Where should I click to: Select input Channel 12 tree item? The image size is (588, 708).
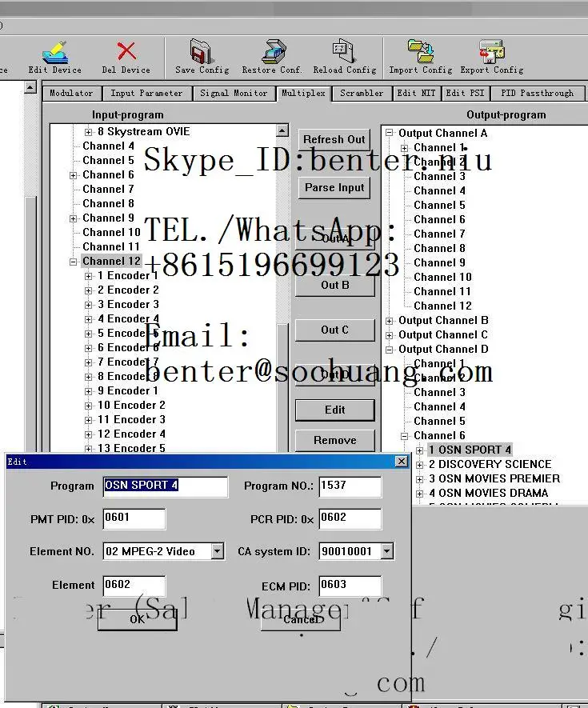pyautogui.click(x=111, y=261)
